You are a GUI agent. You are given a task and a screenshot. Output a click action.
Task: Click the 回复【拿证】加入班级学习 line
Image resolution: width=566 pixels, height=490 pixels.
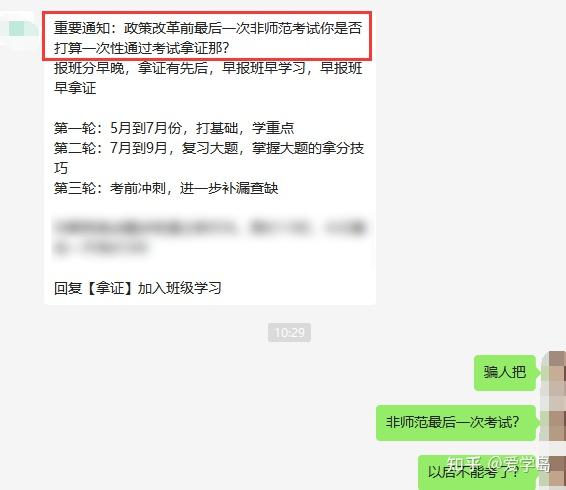point(138,288)
